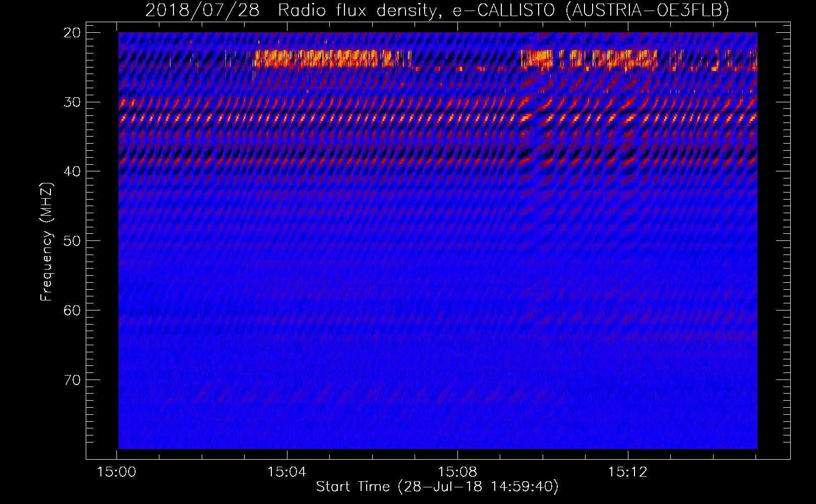This screenshot has height=504, width=816.
Task: Select the 15:08 time tick label
Action: pos(457,472)
